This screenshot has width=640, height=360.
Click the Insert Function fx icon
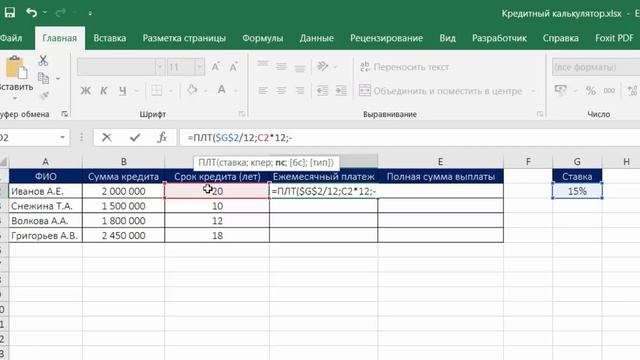click(x=162, y=138)
